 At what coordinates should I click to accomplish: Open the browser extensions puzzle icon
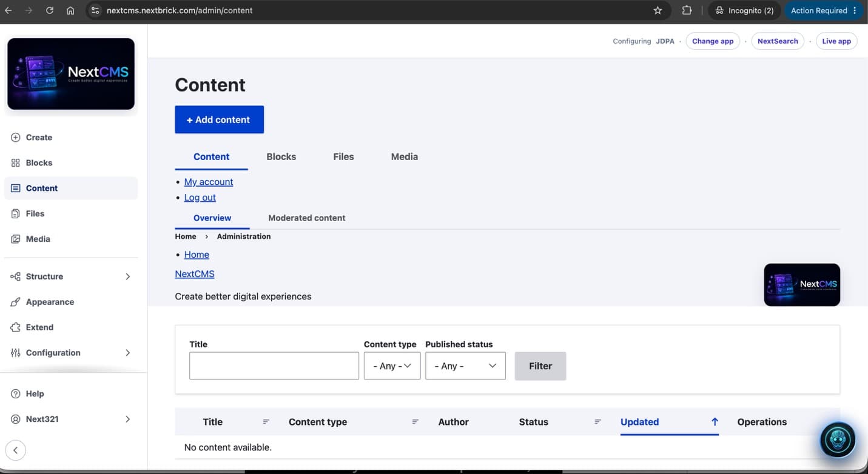687,10
